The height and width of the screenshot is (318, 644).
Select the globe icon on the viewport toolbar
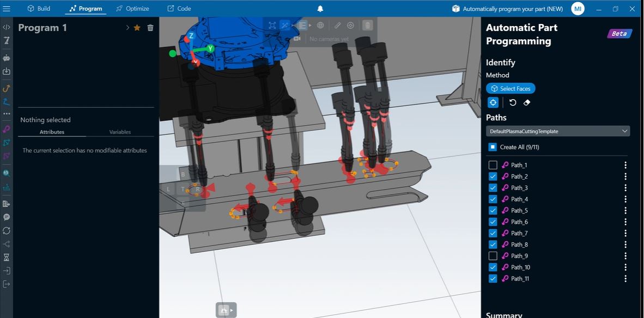[x=320, y=25]
